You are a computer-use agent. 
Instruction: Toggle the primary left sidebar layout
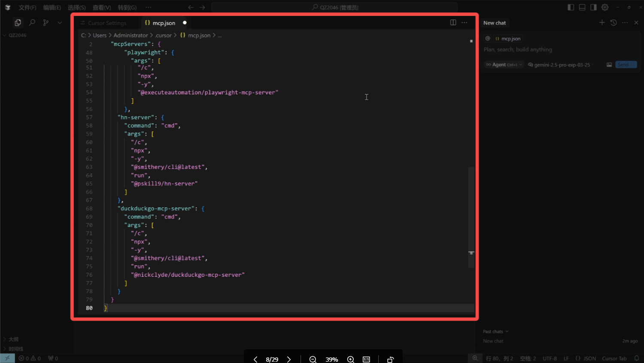tap(571, 7)
